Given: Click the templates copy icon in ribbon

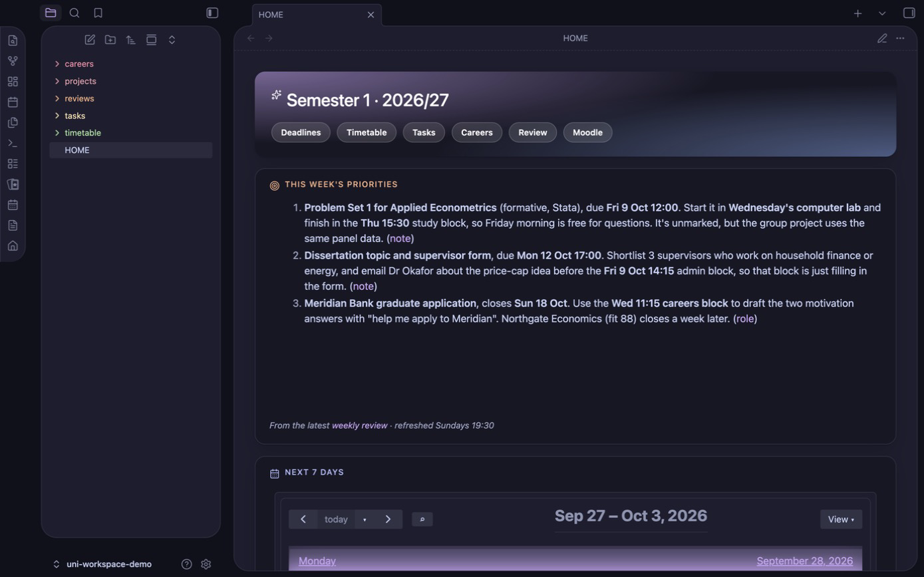Looking at the screenshot, I should 13,123.
